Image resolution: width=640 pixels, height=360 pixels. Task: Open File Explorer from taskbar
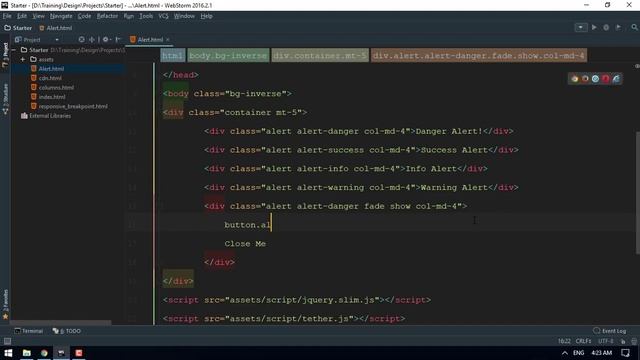click(27, 353)
